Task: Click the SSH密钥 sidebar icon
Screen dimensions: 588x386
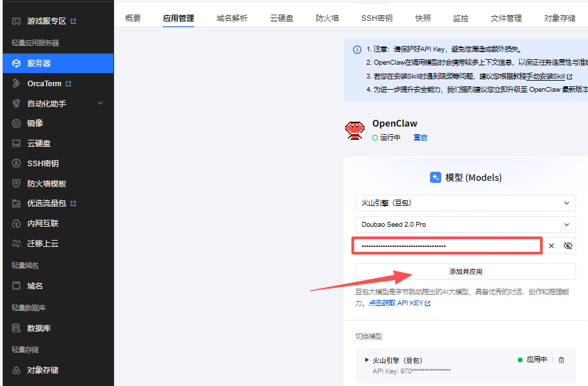Action: click(16, 163)
